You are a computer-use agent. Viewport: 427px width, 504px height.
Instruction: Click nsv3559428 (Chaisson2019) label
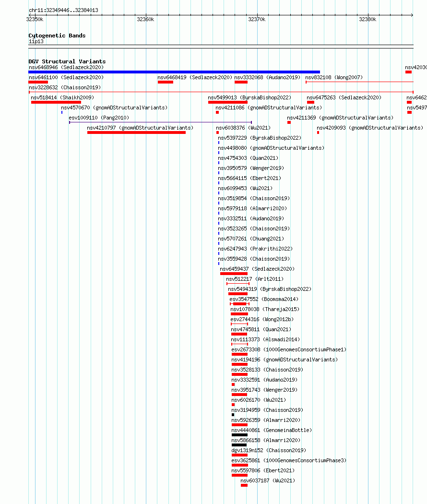point(254,259)
